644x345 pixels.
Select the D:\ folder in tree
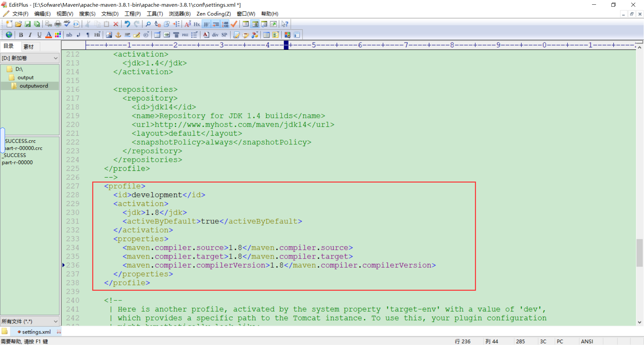coord(19,69)
